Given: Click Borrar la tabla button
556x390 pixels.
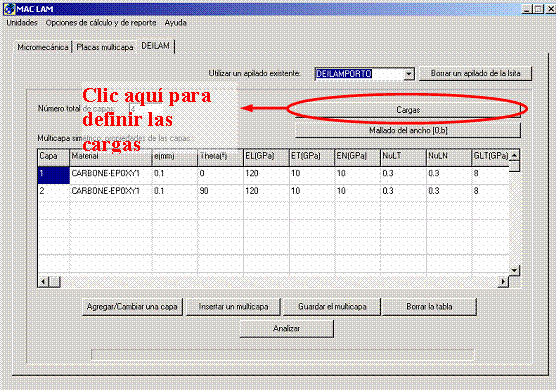Looking at the screenshot, I should pyautogui.click(x=429, y=307).
